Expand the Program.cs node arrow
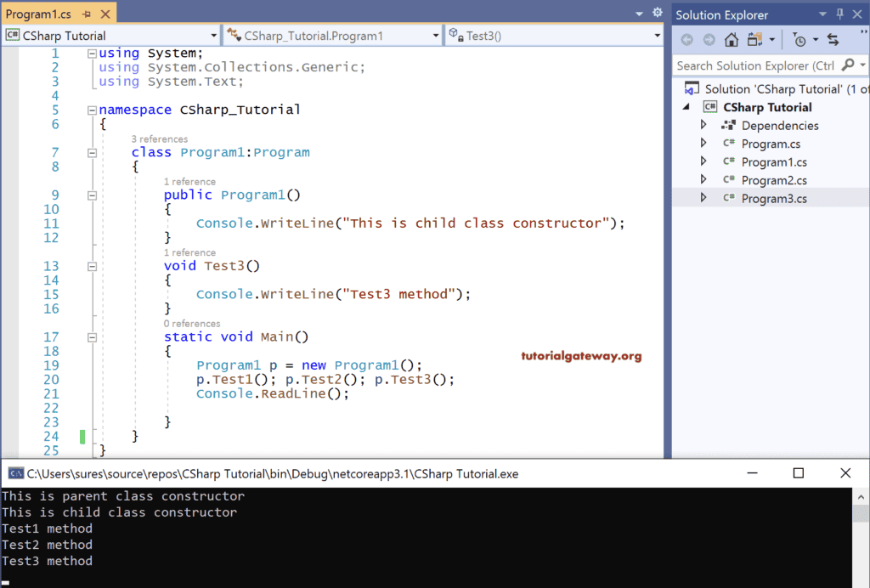 pyautogui.click(x=703, y=143)
